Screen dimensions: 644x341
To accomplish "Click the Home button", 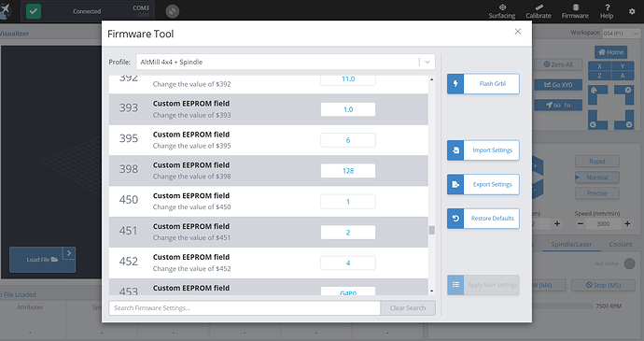I will pyautogui.click(x=610, y=52).
